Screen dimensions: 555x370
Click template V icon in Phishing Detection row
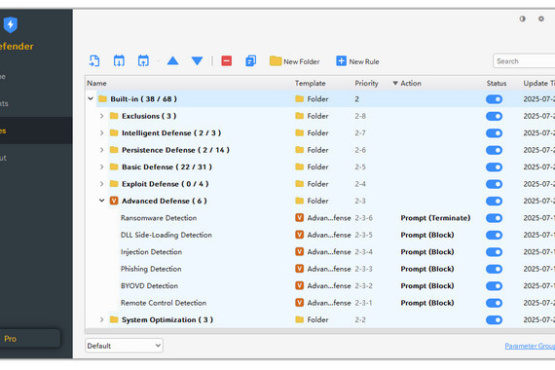pos(299,269)
